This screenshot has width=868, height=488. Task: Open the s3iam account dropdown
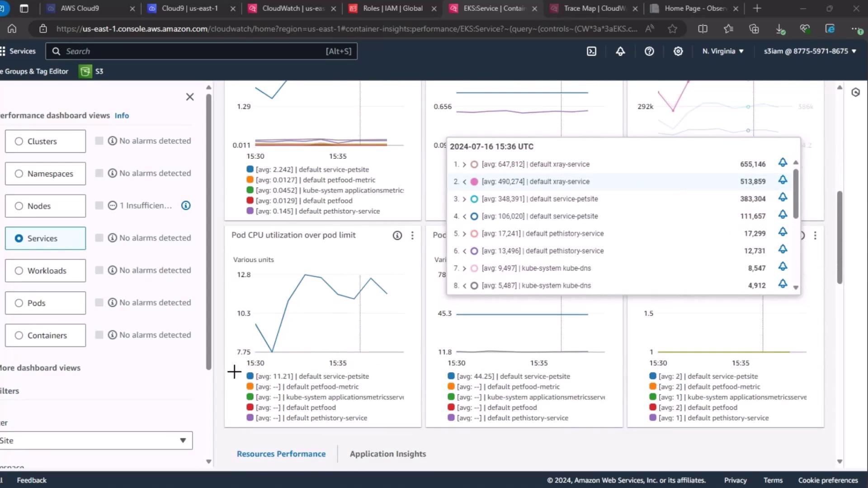pos(810,51)
